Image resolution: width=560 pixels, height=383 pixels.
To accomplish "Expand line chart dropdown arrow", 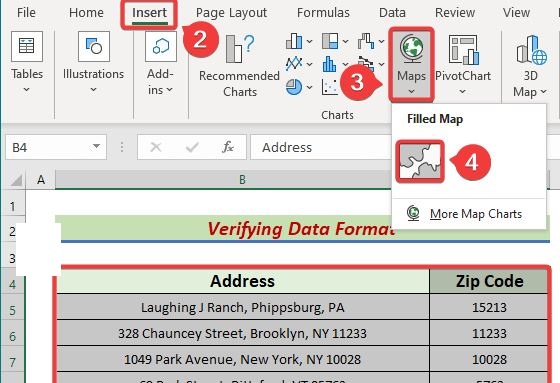I will click(309, 65).
